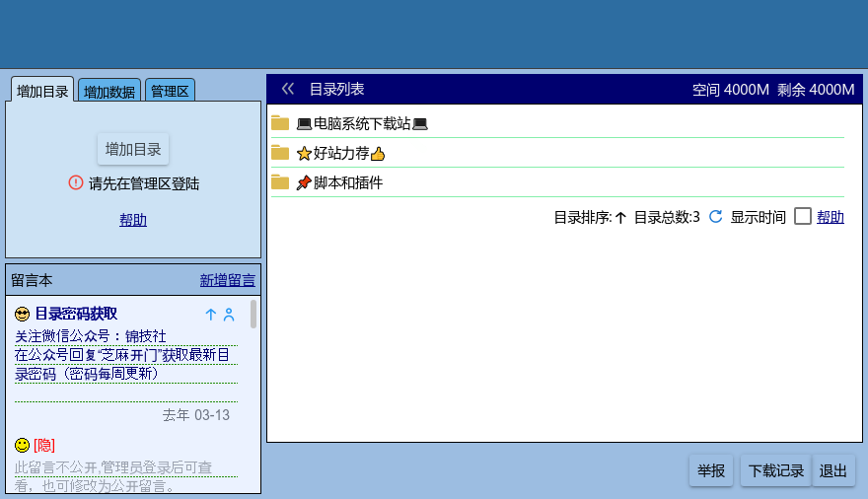
Task: Click the up arrow icon in the 目录密码获取 message
Action: pyautogui.click(x=210, y=315)
